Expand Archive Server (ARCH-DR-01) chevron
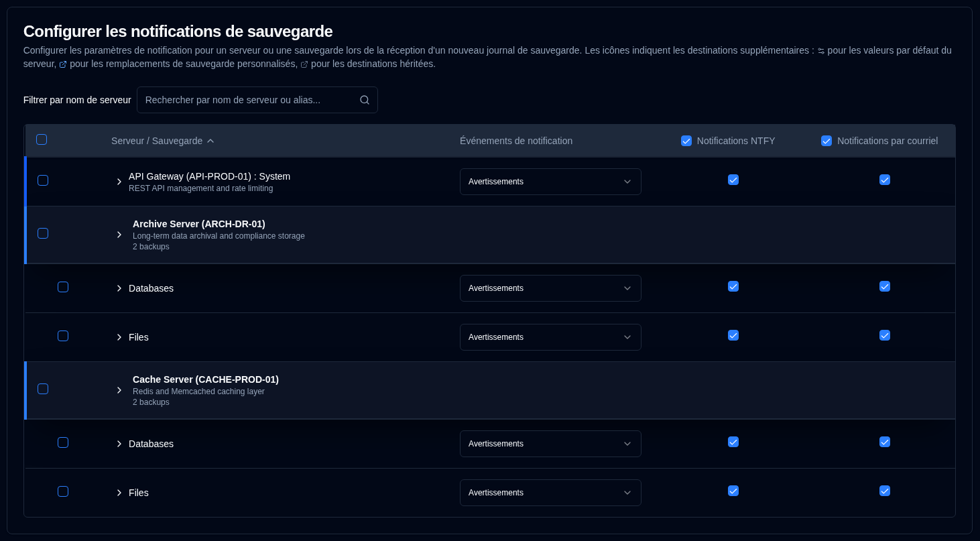The image size is (980, 541). [119, 235]
